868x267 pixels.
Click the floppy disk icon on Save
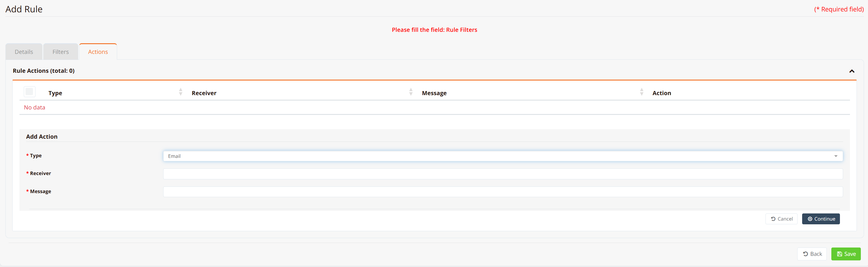[839, 254]
